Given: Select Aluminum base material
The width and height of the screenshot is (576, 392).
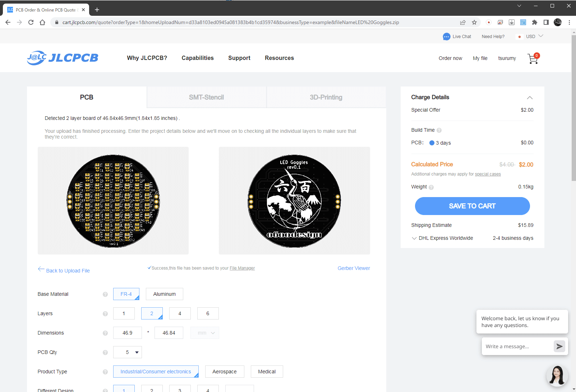Looking at the screenshot, I should [x=165, y=294].
